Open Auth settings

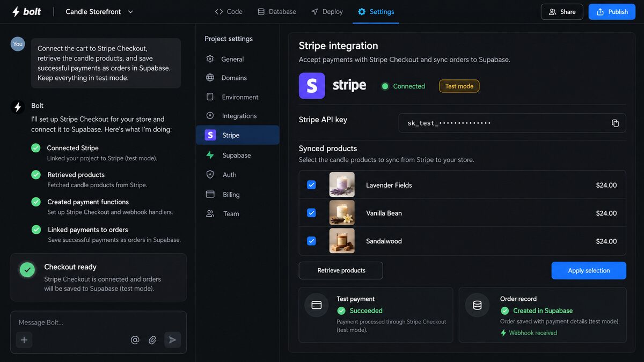[238, 175]
